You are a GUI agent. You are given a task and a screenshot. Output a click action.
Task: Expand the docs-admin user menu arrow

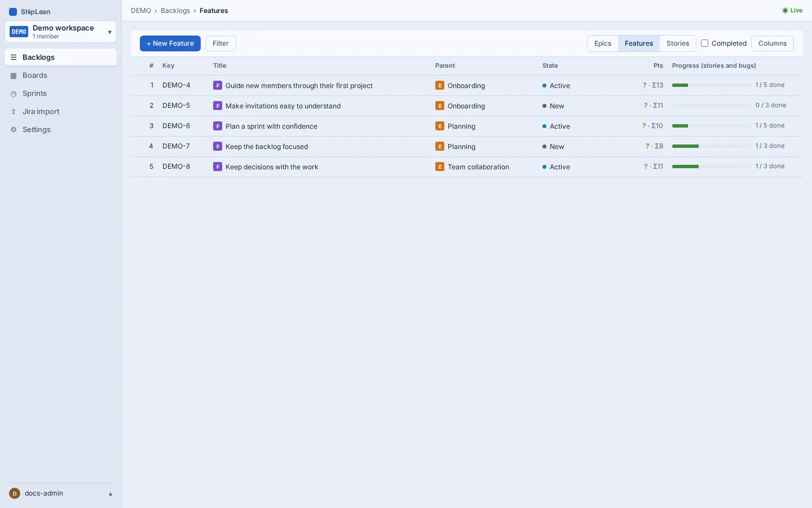(x=111, y=494)
